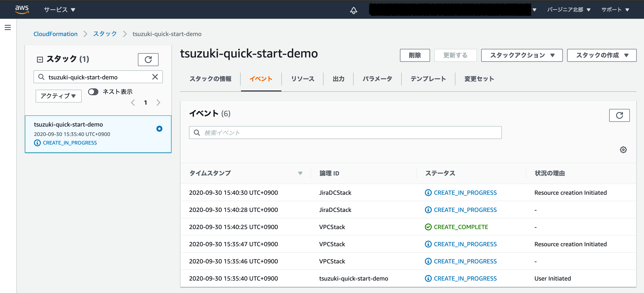Open the notifications bell icon
The height and width of the screenshot is (293, 644).
[354, 10]
